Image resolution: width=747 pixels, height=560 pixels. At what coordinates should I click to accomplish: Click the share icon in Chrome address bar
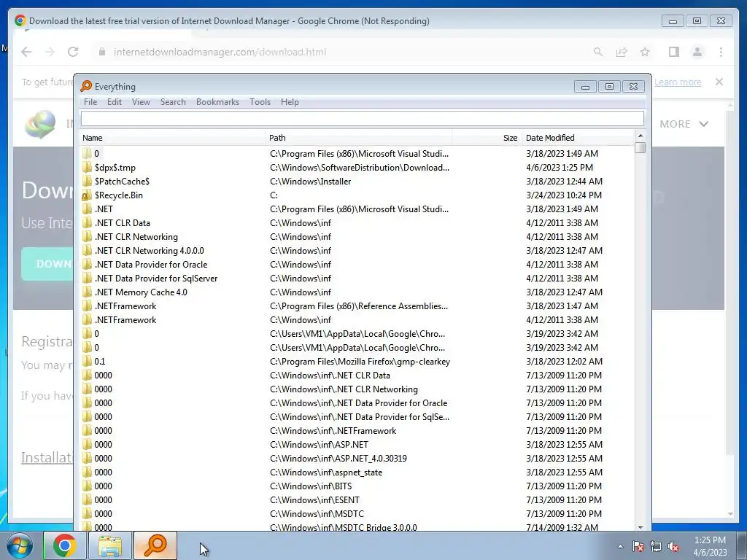tap(622, 52)
